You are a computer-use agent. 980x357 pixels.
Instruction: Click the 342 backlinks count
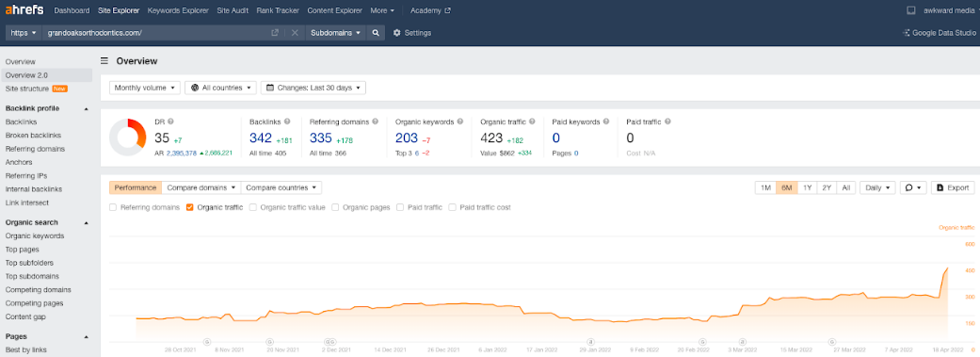click(261, 138)
